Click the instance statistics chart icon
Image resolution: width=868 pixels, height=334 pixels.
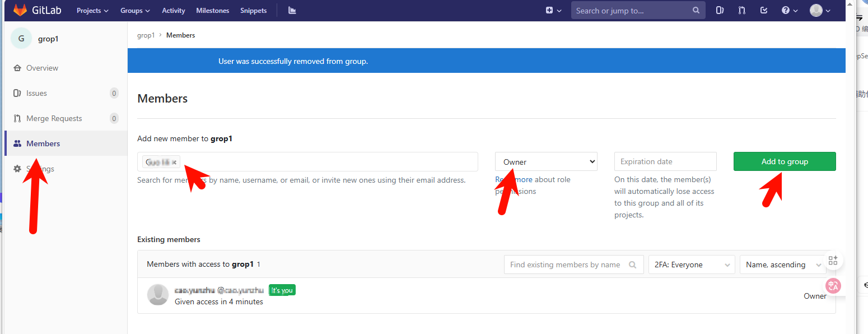[x=292, y=10]
